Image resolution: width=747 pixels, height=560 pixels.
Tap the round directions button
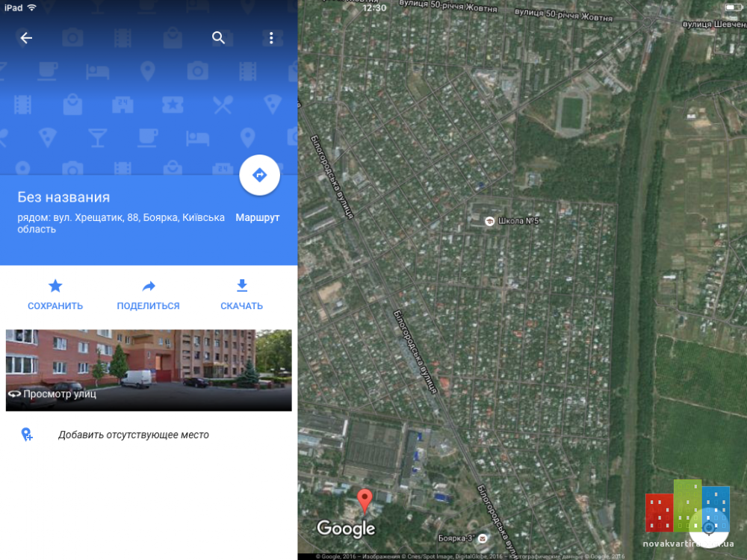[x=259, y=175]
